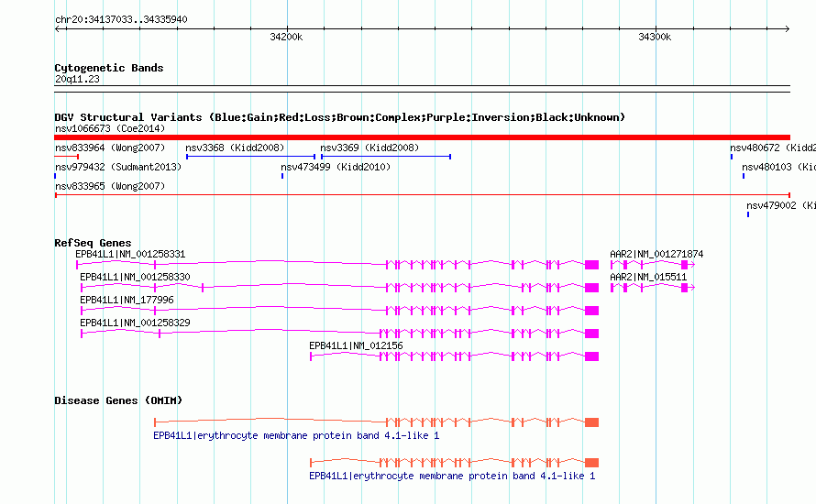Click the EPB41L1 NM_001258330 gene model

(340, 288)
